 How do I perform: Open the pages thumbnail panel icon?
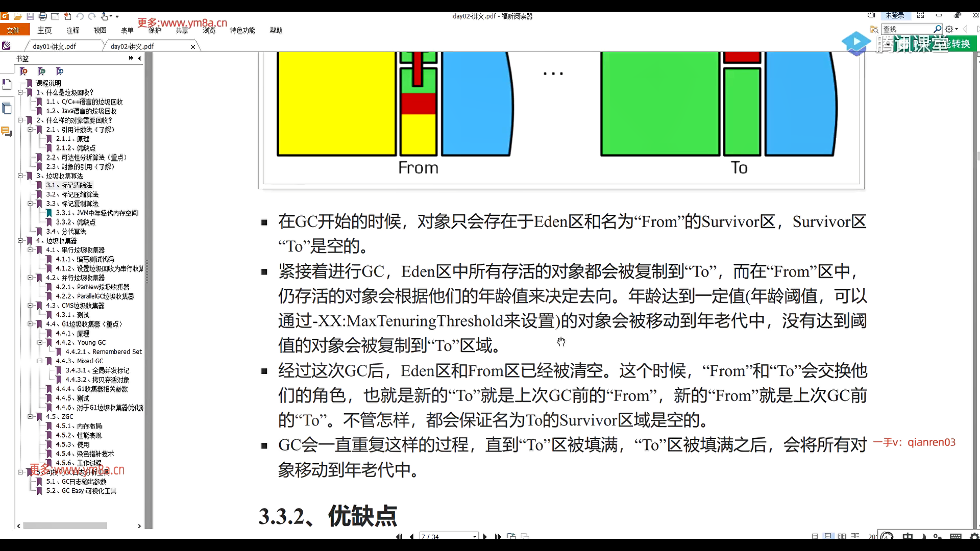pyautogui.click(x=7, y=108)
